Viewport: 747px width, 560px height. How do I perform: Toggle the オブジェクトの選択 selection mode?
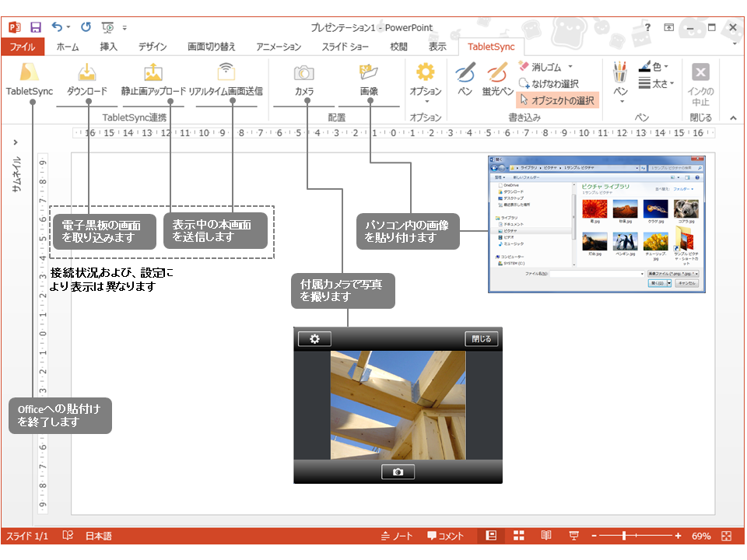tap(557, 100)
